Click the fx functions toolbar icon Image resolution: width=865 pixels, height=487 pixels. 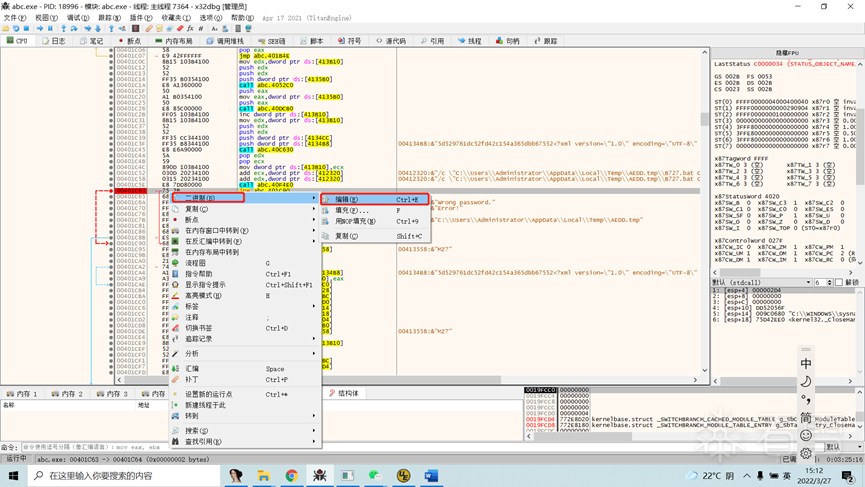190,28
